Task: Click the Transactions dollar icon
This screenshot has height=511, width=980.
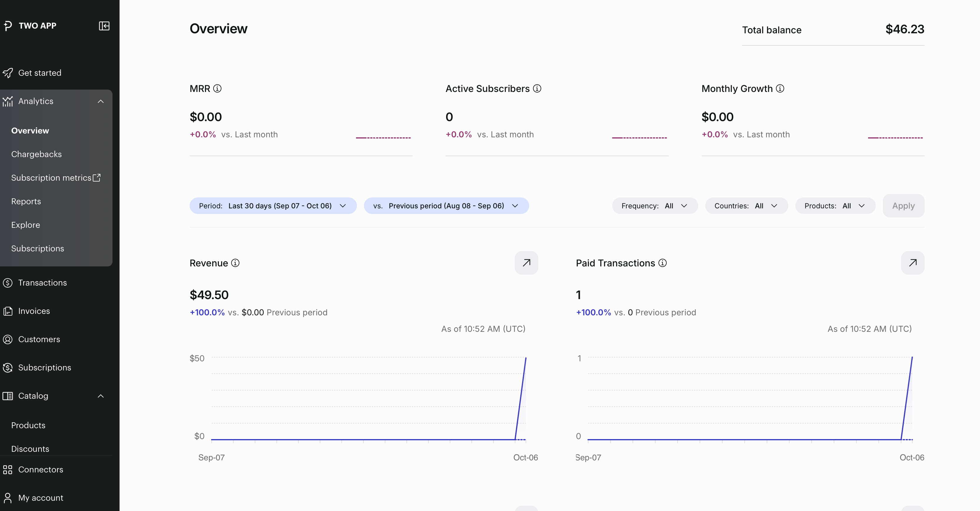Action: click(8, 283)
